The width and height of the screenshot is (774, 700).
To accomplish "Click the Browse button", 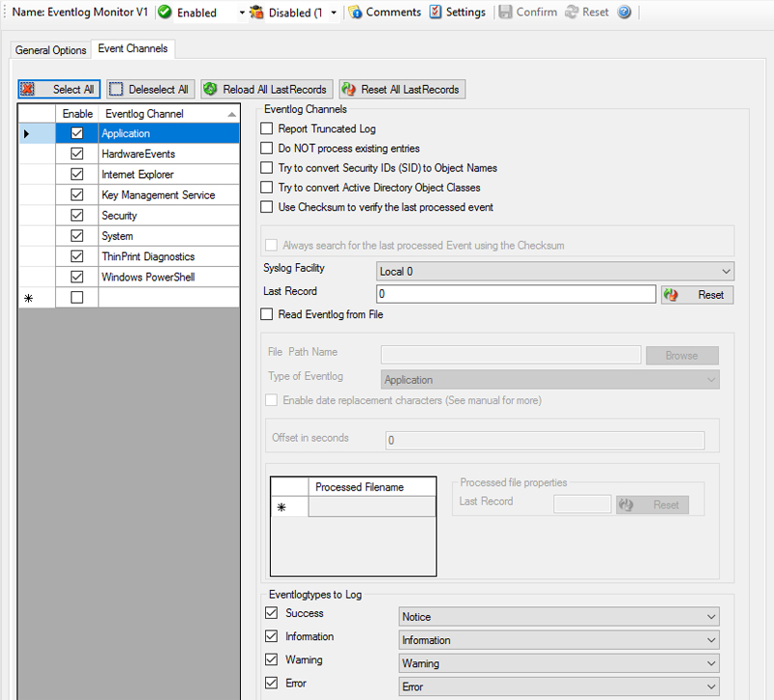I will point(682,356).
